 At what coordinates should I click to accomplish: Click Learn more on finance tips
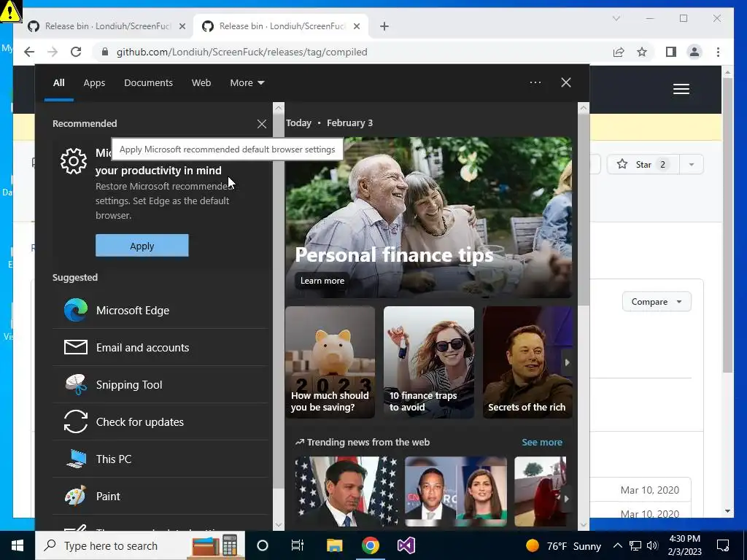pyautogui.click(x=322, y=281)
